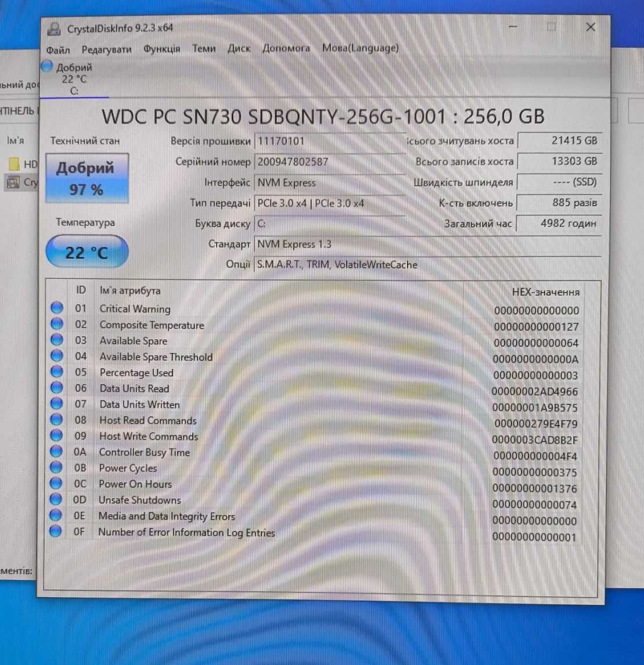Click the status orb for Percentage Used
The height and width of the screenshot is (665, 644).
[x=56, y=372]
